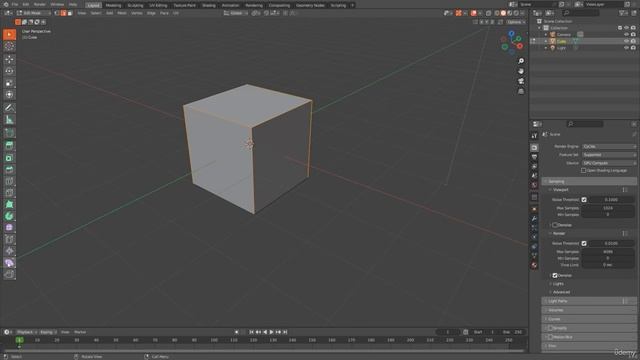Expand the Curves panel
The image size is (640, 360).
pyautogui.click(x=589, y=319)
